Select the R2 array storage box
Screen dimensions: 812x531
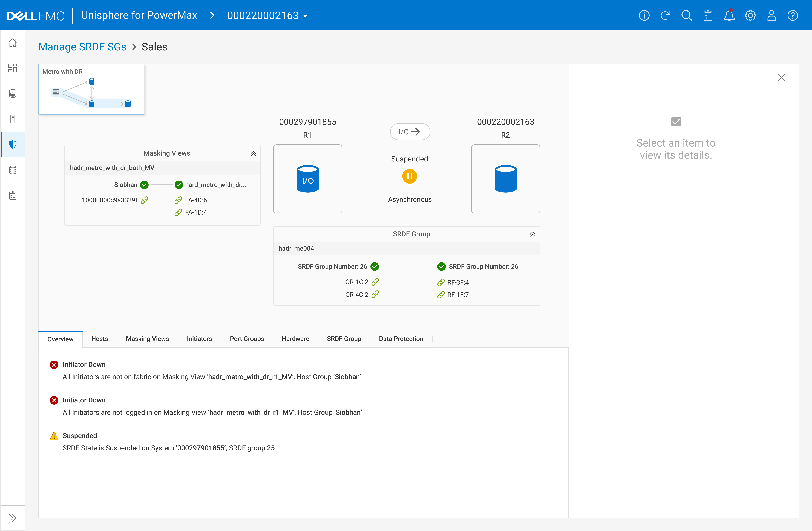click(x=505, y=179)
